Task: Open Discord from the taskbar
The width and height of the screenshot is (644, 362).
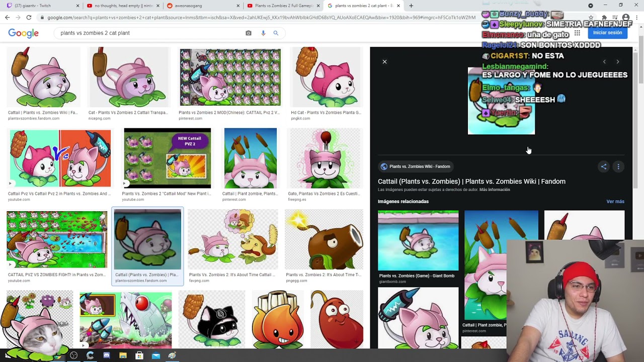Action: click(x=107, y=355)
